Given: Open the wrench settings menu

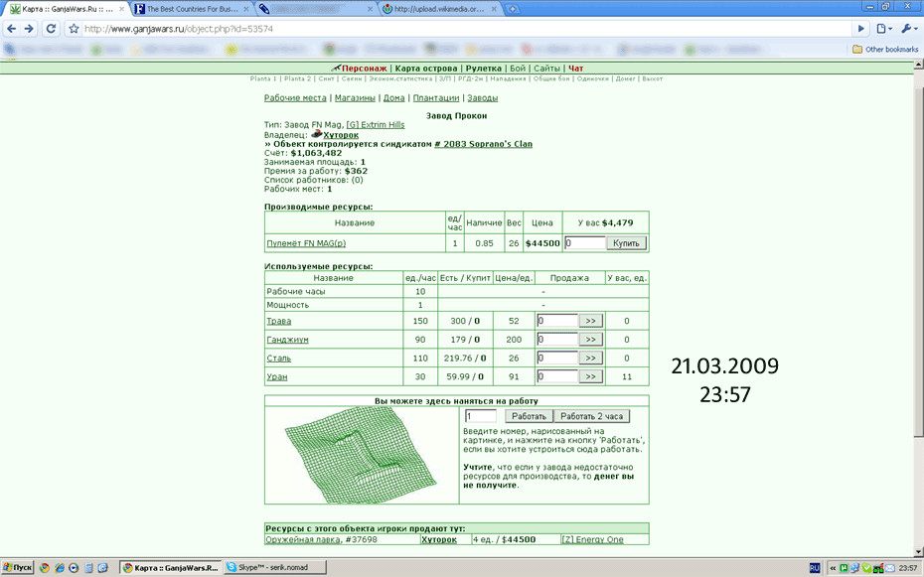Looking at the screenshot, I should click(x=909, y=28).
